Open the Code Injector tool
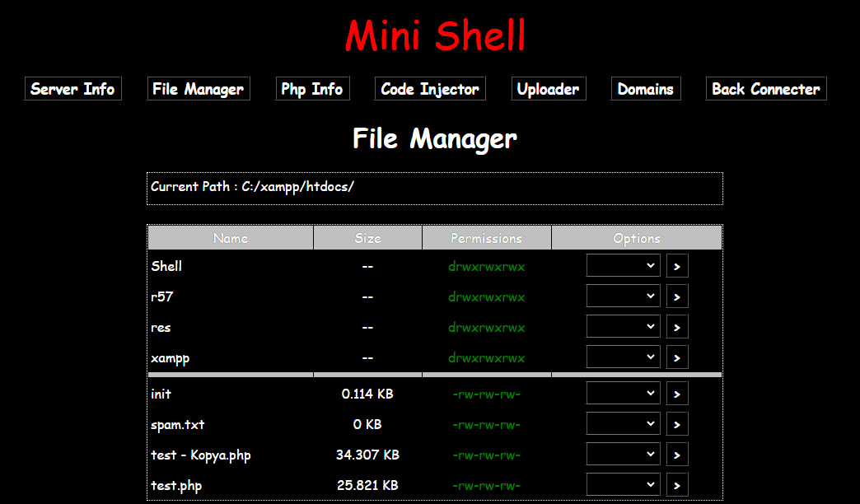 click(429, 88)
